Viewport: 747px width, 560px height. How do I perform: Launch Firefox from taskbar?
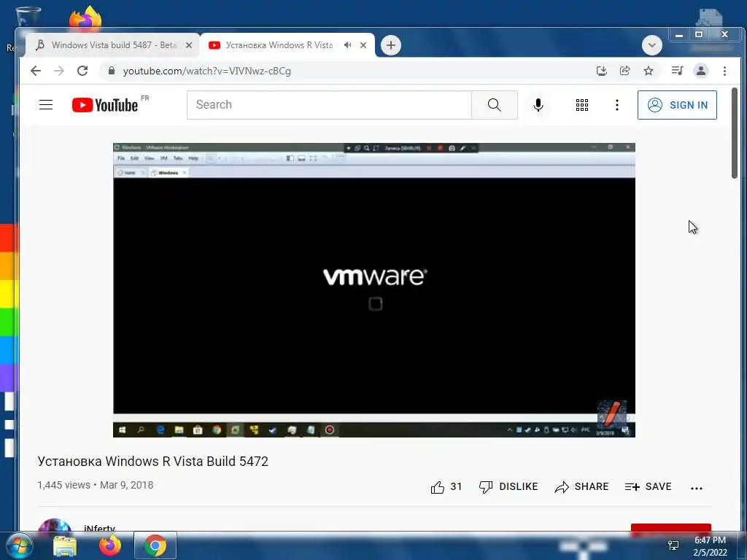(x=109, y=546)
